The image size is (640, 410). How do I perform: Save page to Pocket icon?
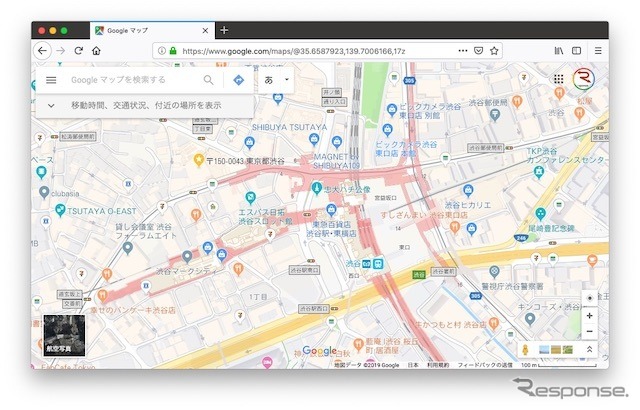(x=478, y=51)
